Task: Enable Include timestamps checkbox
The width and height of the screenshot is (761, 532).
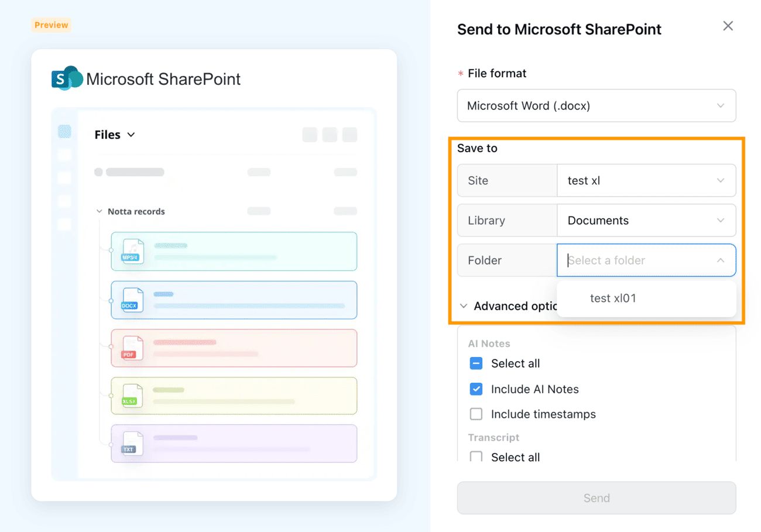Action: [x=476, y=414]
